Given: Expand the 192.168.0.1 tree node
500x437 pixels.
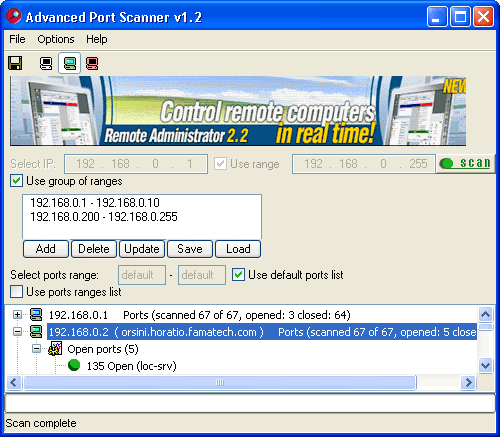Looking at the screenshot, I should (x=17, y=315).
